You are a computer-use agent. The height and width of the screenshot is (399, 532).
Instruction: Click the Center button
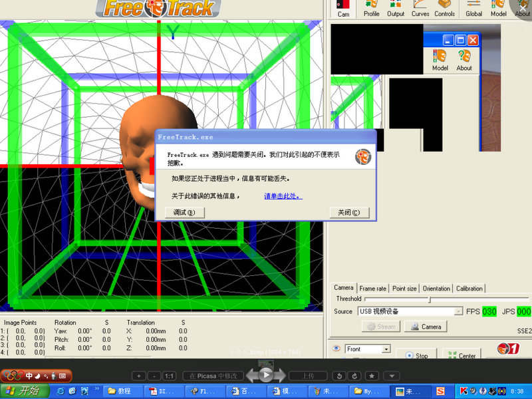(x=462, y=355)
